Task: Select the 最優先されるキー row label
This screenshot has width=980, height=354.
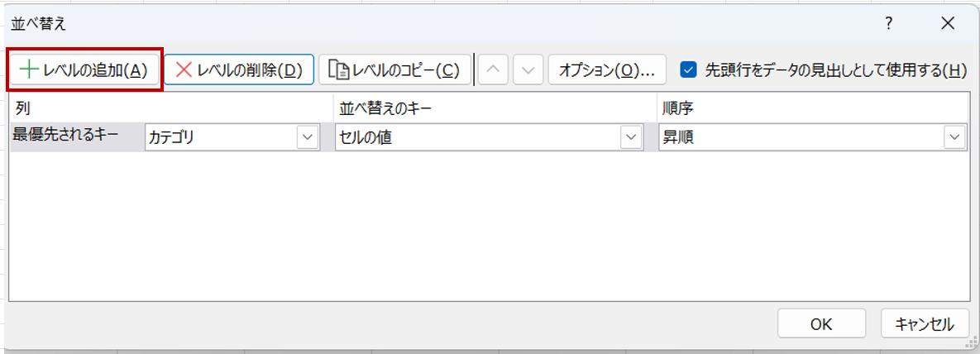Action: (66, 136)
